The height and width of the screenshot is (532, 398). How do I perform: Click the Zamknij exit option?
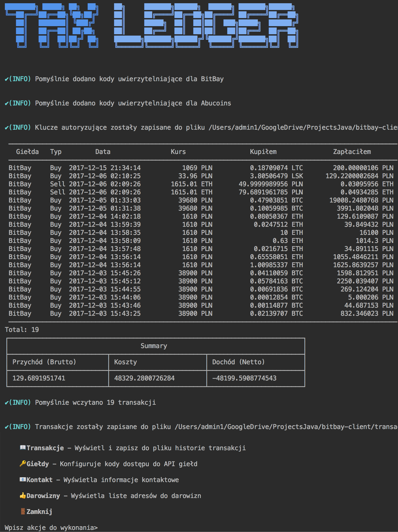pos(39,512)
